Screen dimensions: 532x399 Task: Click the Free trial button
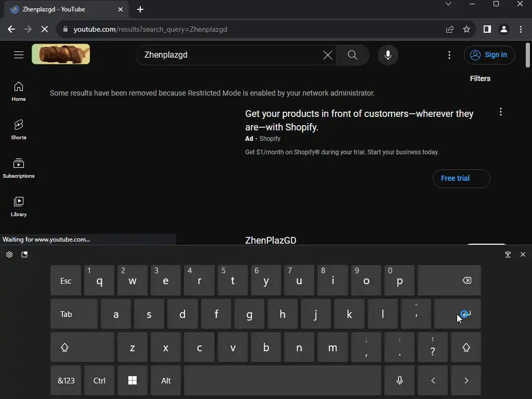click(461, 179)
